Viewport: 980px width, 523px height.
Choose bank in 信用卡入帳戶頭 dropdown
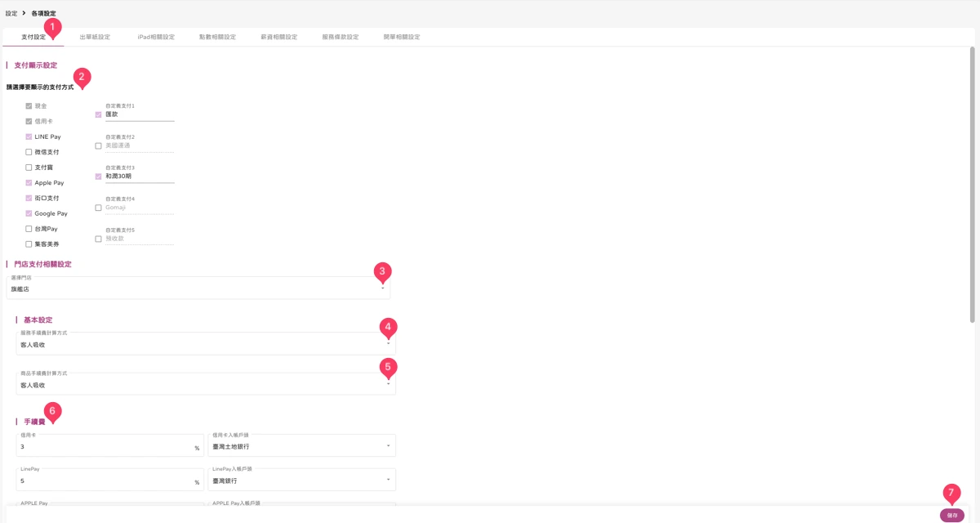tap(302, 445)
